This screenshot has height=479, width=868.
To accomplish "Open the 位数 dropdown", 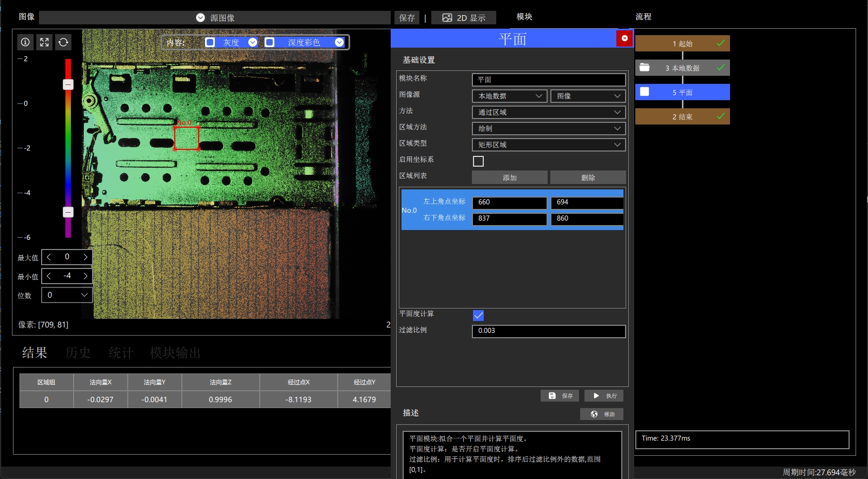I will (x=67, y=295).
